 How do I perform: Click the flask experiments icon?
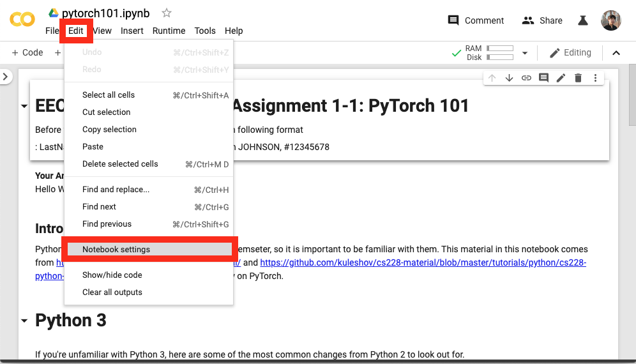click(x=583, y=20)
